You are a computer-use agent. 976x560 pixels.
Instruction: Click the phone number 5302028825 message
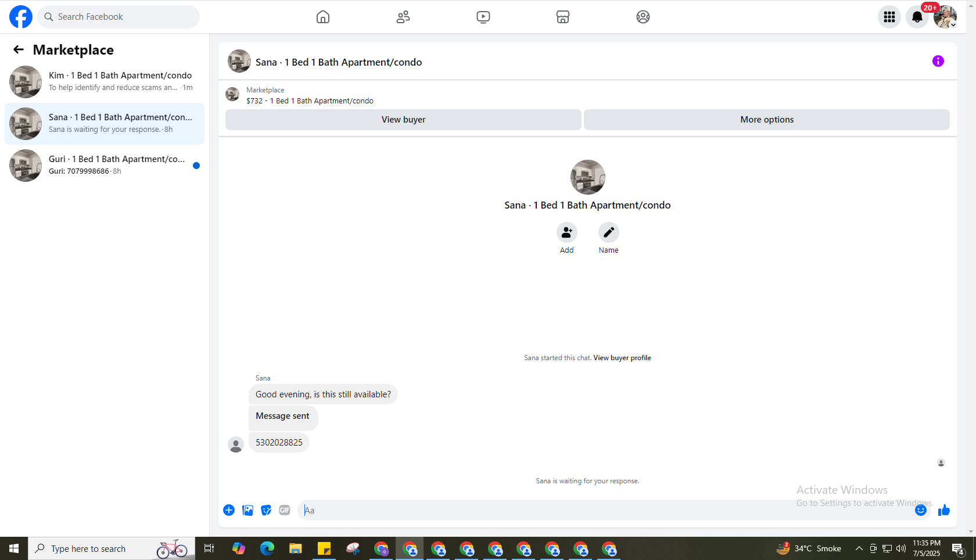click(279, 443)
